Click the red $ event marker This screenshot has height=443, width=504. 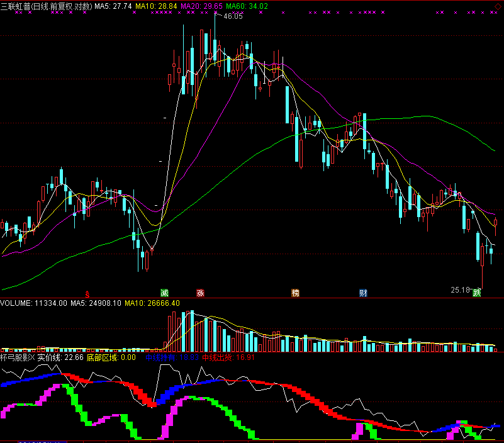87,293
